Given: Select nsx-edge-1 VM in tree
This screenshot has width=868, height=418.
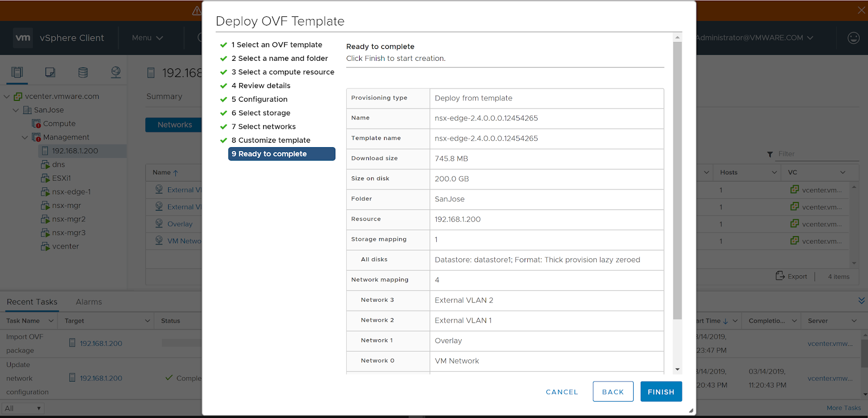Looking at the screenshot, I should pyautogui.click(x=71, y=192).
